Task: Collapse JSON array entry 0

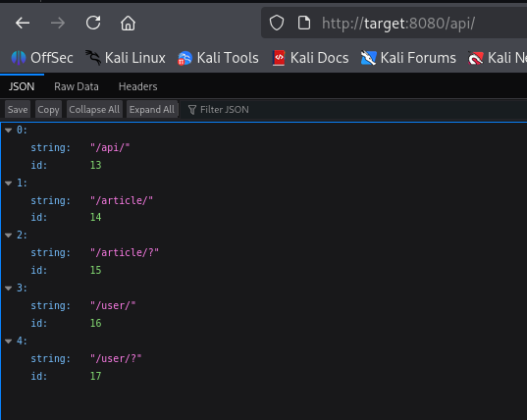Action: [x=9, y=131]
